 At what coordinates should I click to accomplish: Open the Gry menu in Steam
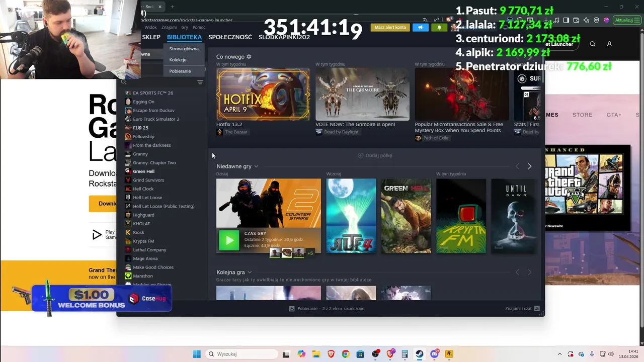tap(185, 28)
